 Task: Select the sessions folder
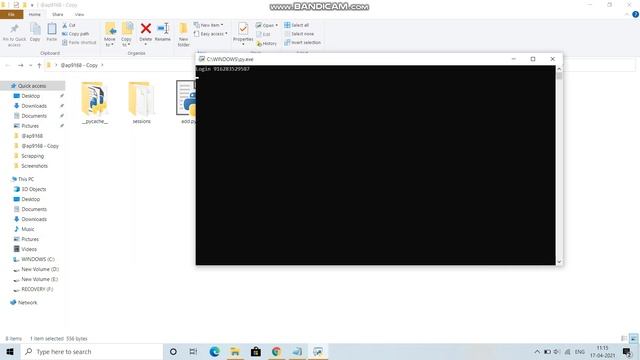141,102
